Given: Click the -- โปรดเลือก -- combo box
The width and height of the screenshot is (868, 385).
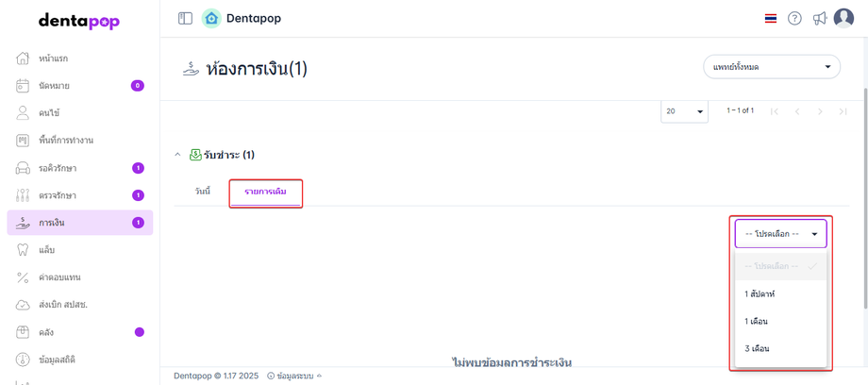Looking at the screenshot, I should (x=780, y=233).
